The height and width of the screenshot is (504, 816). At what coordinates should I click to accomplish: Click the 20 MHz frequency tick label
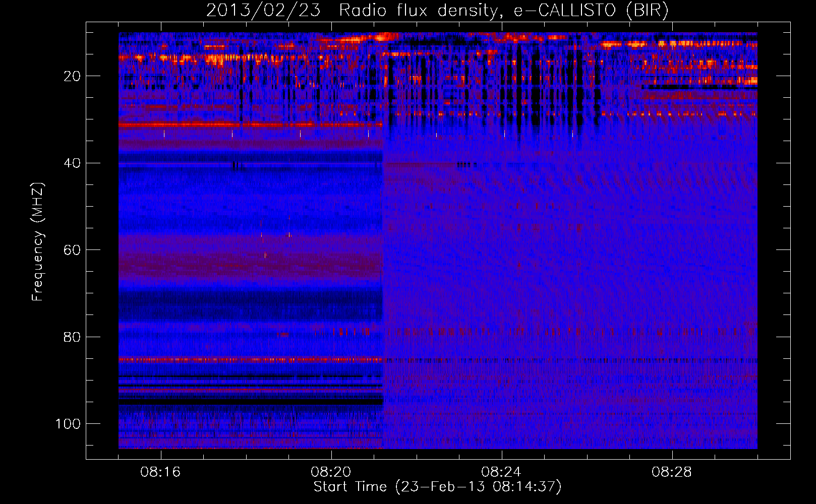pyautogui.click(x=72, y=76)
